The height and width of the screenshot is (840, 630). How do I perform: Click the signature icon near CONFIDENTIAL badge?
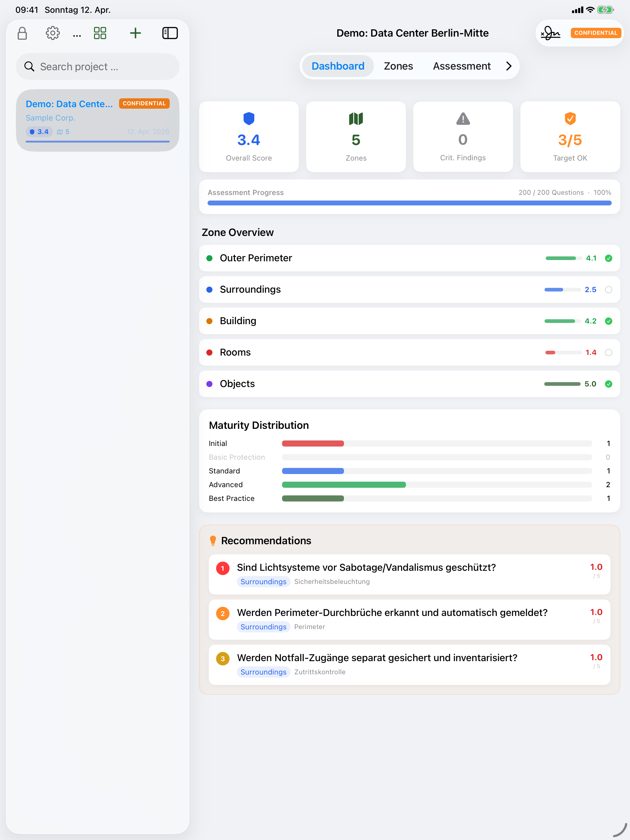coord(551,33)
